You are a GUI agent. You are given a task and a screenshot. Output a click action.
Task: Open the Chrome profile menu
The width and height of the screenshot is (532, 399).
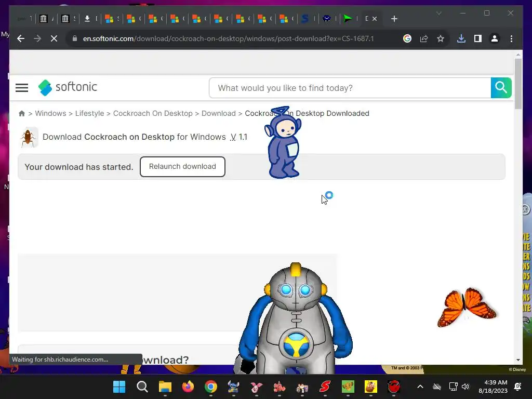point(495,38)
